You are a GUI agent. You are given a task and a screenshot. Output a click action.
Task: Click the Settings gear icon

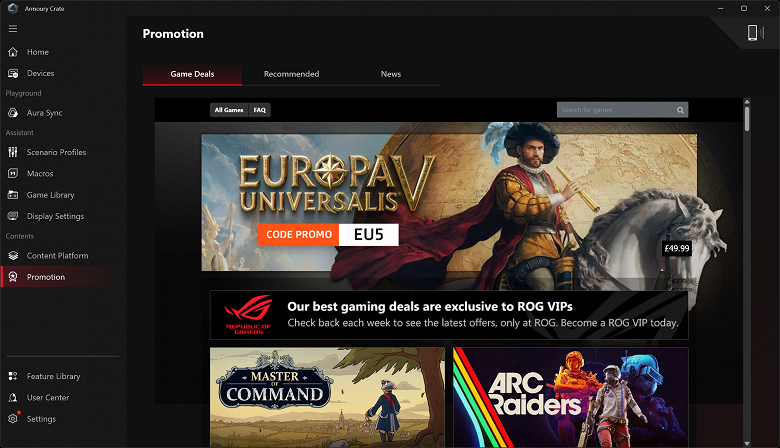point(13,419)
